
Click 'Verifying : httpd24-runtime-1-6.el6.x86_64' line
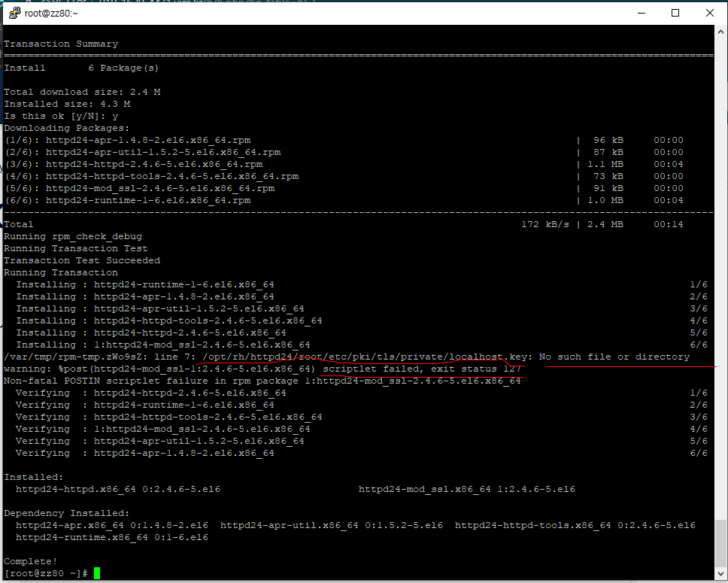(362, 405)
